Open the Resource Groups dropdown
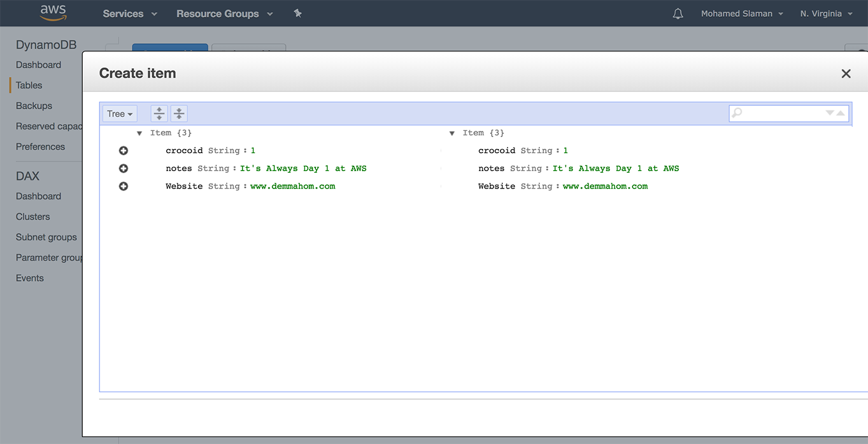The height and width of the screenshot is (444, 868). coord(225,14)
